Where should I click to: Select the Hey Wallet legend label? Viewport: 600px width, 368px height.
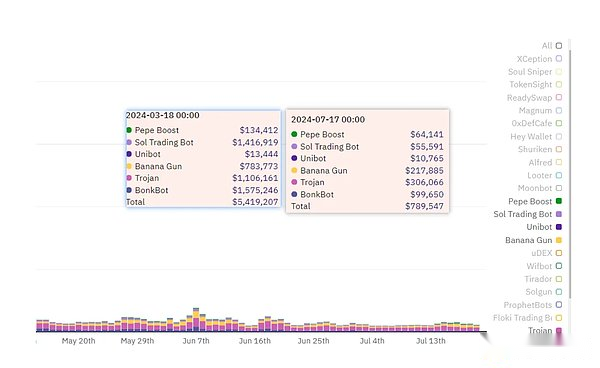click(531, 137)
